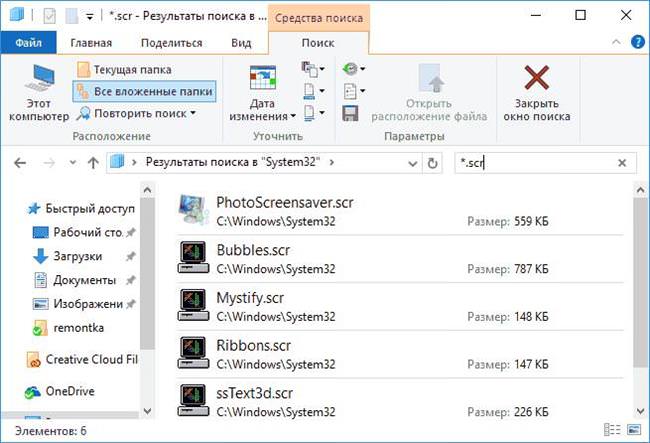Select the ssText3d.scr file icon
650x443 pixels.
pyautogui.click(x=193, y=400)
